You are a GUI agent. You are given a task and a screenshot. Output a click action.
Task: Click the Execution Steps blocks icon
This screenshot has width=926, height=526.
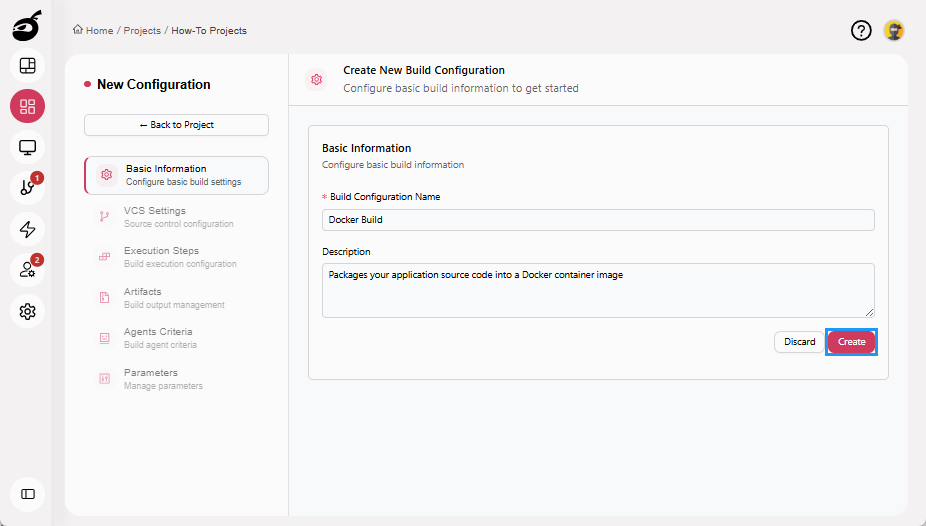[105, 257]
